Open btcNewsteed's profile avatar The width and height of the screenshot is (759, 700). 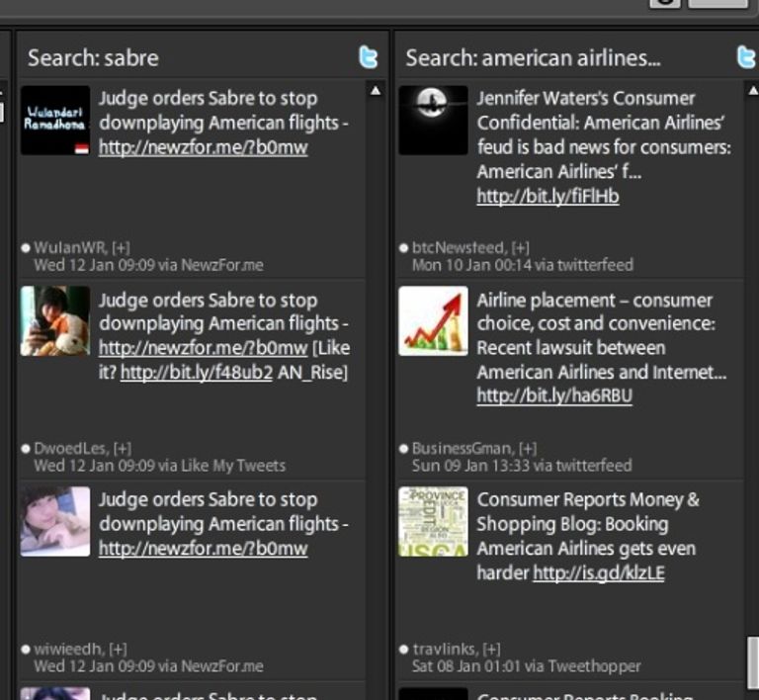433,121
